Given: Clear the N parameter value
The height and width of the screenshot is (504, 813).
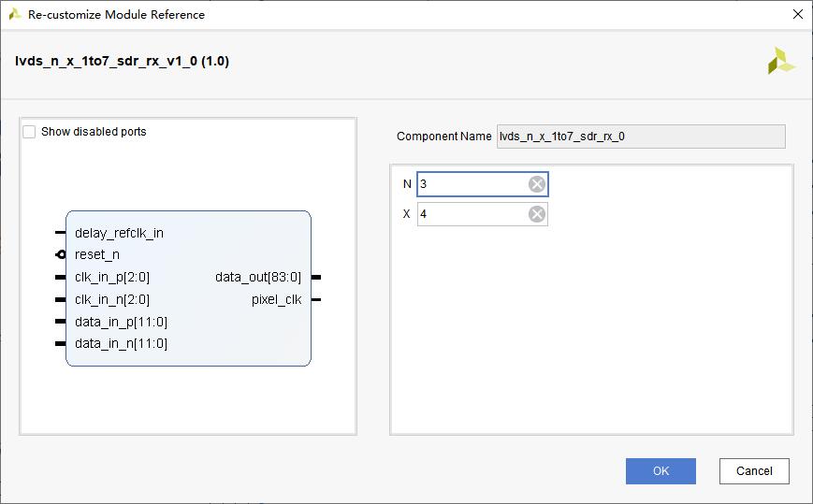Looking at the screenshot, I should [x=537, y=184].
